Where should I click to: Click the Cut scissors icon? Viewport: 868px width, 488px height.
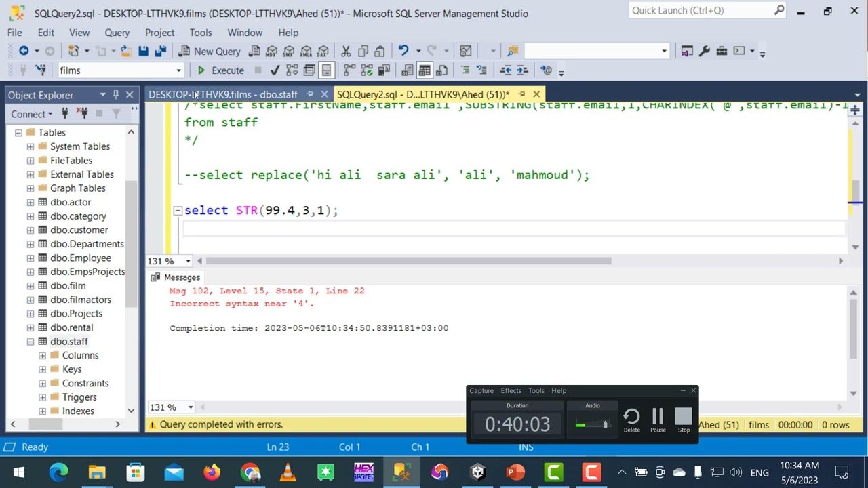click(x=346, y=52)
